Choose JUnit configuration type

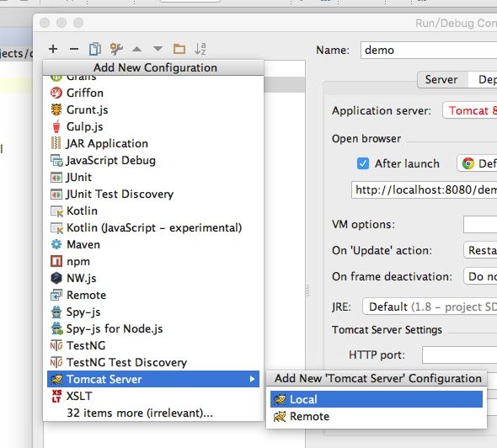pyautogui.click(x=153, y=177)
